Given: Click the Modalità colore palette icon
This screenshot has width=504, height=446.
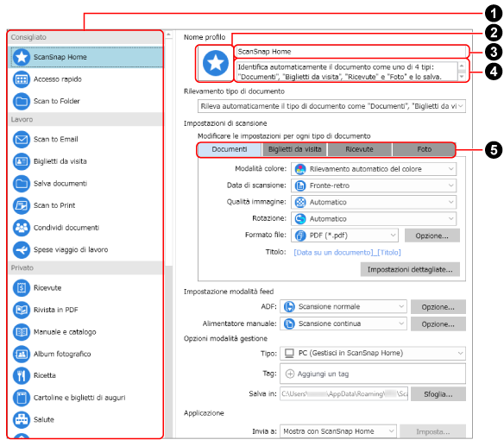Looking at the screenshot, I should tap(300, 169).
